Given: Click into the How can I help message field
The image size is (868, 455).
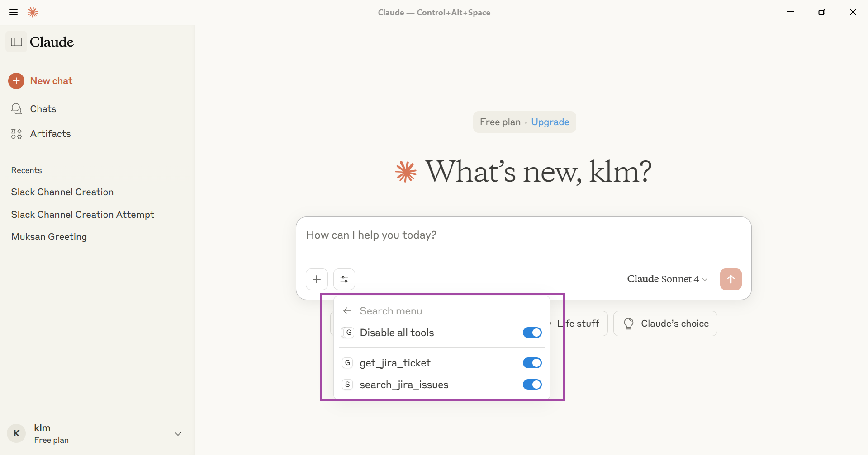Looking at the screenshot, I should tap(523, 235).
